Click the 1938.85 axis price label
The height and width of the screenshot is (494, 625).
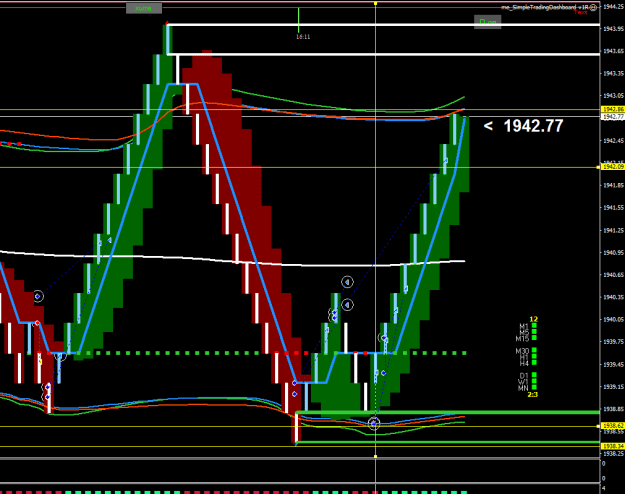point(613,409)
